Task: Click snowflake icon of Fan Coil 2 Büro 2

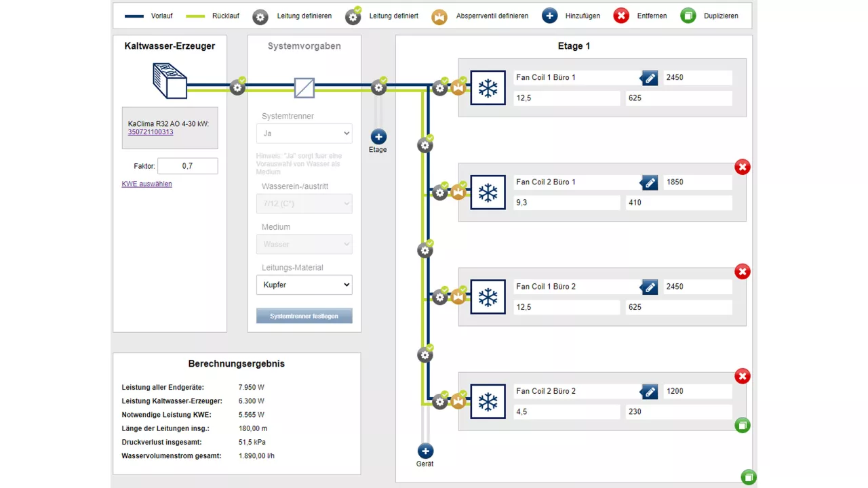Action: (x=488, y=401)
